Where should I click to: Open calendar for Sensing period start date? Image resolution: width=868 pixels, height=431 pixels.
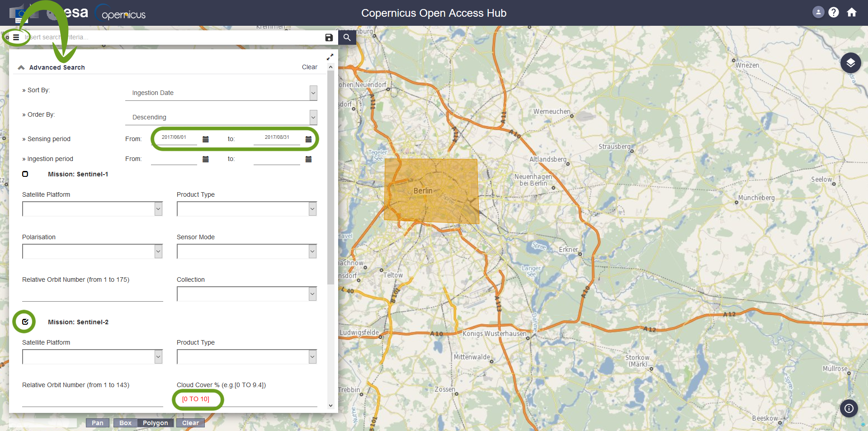click(x=206, y=139)
